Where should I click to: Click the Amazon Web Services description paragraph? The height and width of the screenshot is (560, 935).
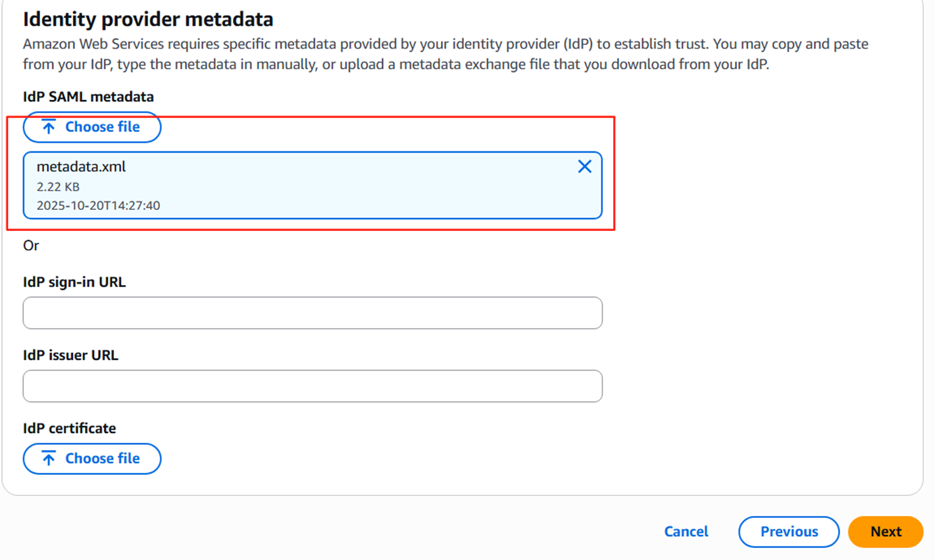pos(445,54)
